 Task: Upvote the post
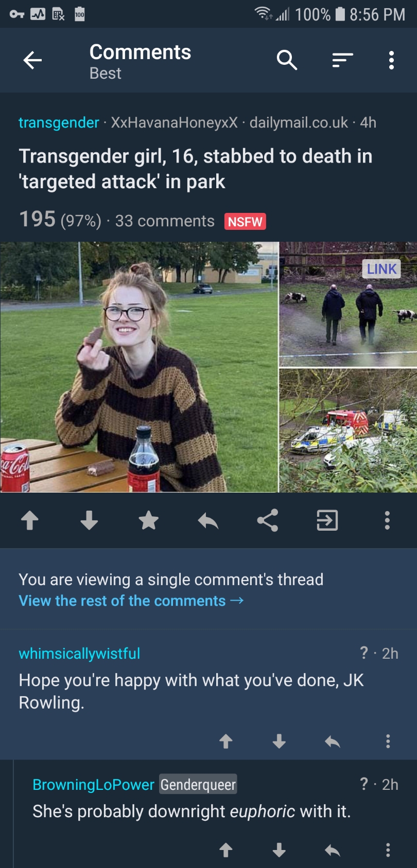pos(30,520)
